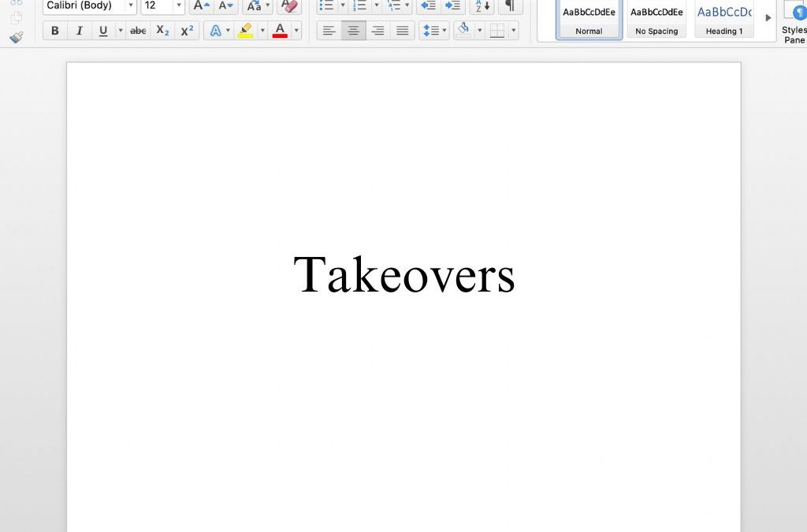Justify text alignment
Screen dimensions: 807x532
pyautogui.click(x=403, y=31)
